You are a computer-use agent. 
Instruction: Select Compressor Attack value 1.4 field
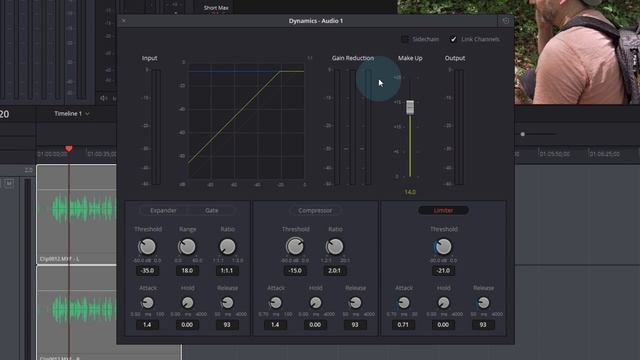click(x=276, y=325)
